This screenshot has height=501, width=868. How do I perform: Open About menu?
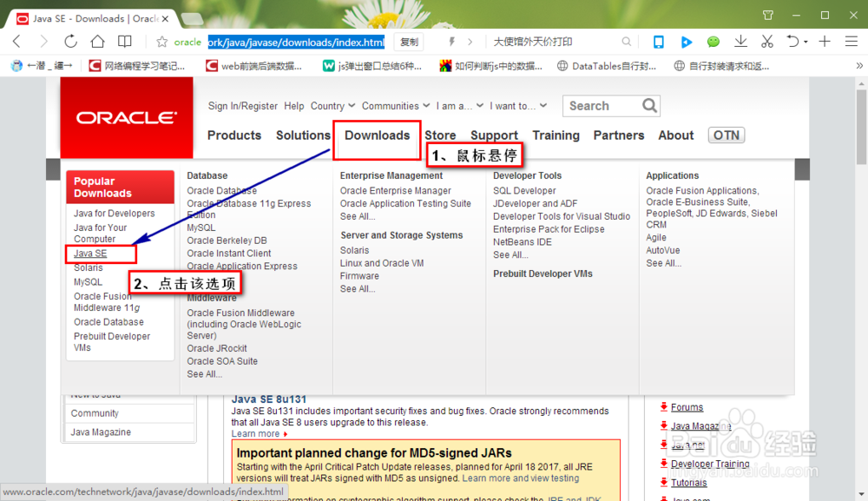pyautogui.click(x=676, y=135)
